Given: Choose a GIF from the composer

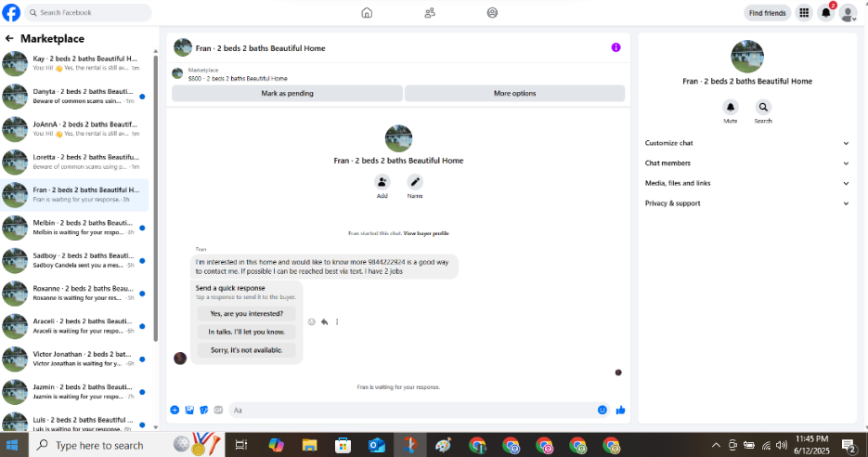Looking at the screenshot, I should click(219, 410).
